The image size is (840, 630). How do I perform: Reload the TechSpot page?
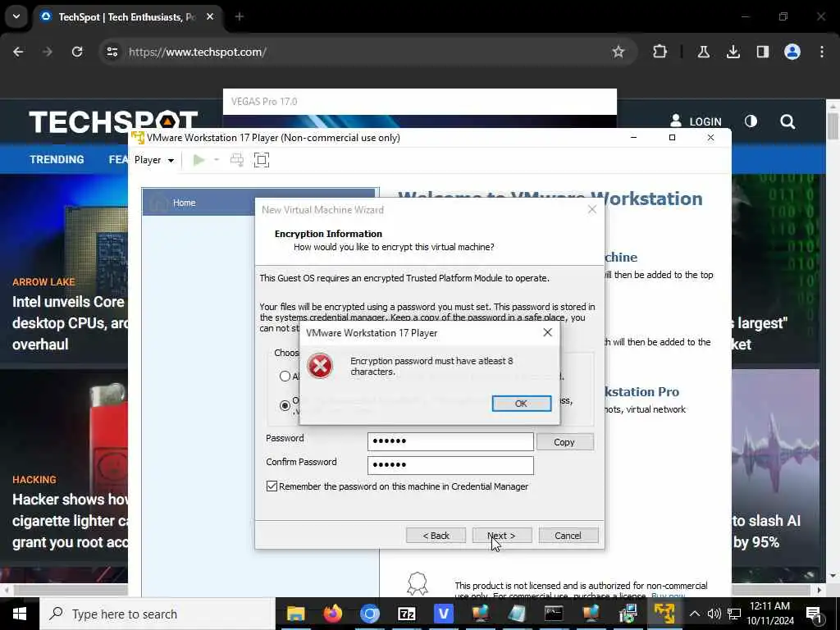click(x=77, y=52)
